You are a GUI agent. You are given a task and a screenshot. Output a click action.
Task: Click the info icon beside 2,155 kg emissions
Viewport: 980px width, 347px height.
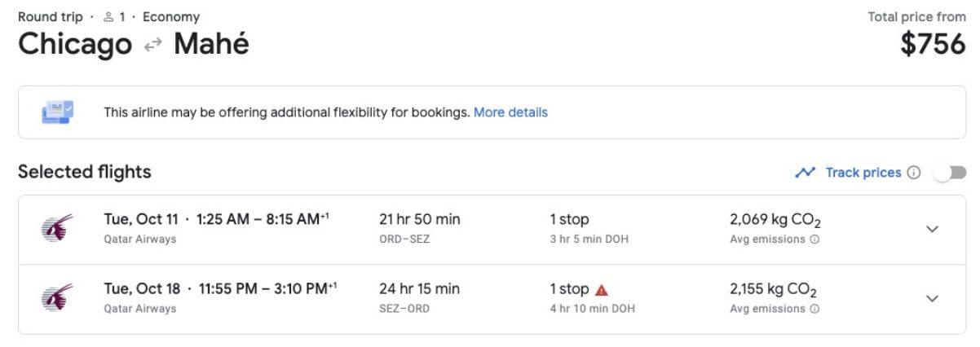tap(814, 309)
